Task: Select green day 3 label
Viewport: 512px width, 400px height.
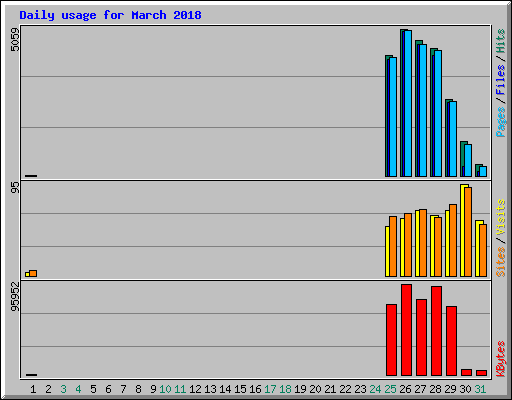Action: 63,389
